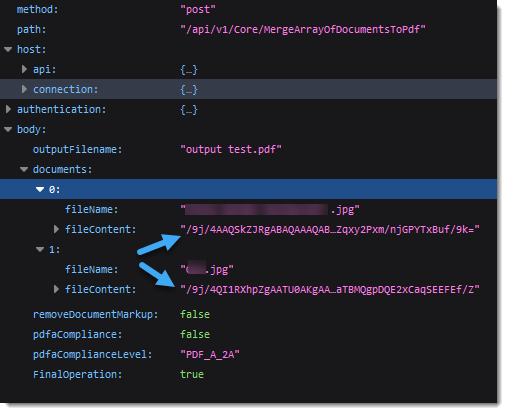Click the "PDF_A_2A" compliance level value
Image resolution: width=507 pixels, height=413 pixels.
[210, 354]
